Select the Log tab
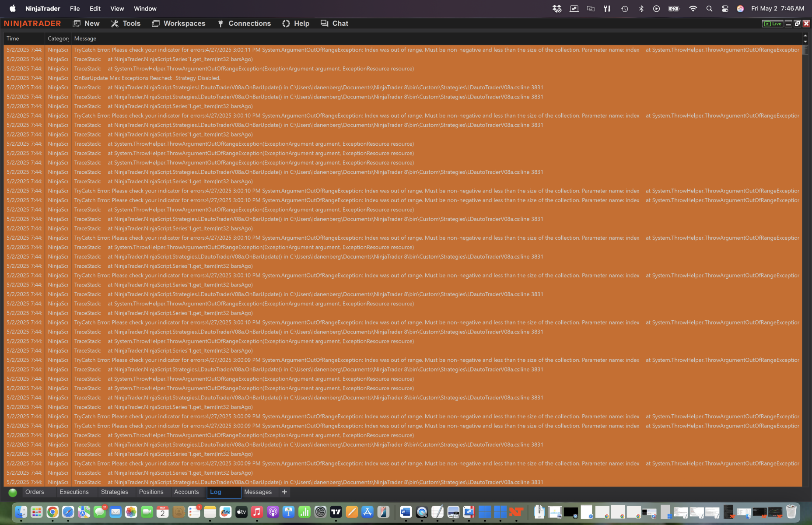 [224, 492]
